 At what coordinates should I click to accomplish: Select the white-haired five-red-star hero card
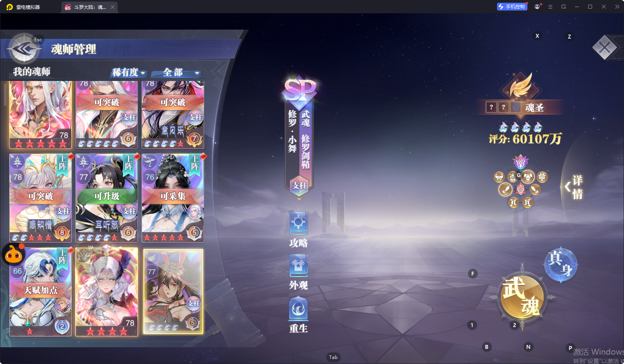(x=41, y=114)
